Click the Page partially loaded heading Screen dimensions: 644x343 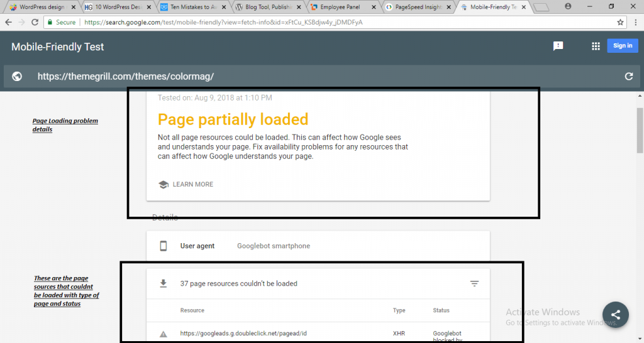coord(233,119)
